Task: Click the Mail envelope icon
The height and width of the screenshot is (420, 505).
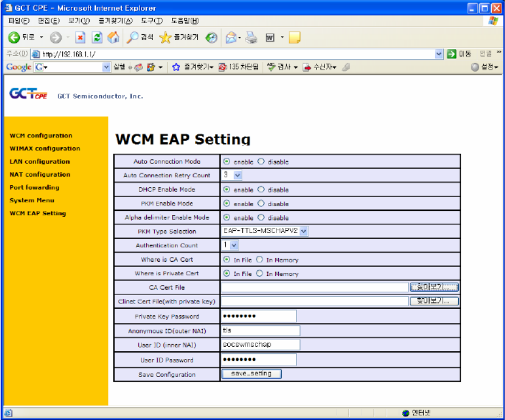Action: coord(231,38)
